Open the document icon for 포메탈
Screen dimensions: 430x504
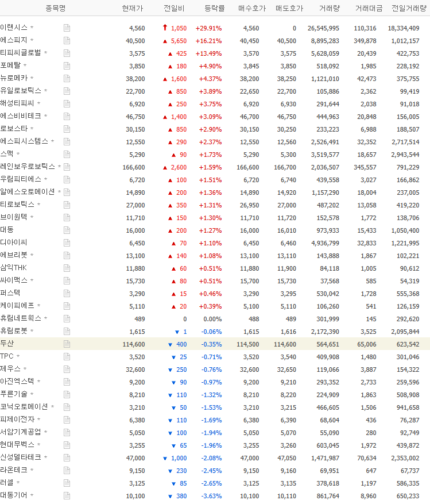[x=67, y=66]
